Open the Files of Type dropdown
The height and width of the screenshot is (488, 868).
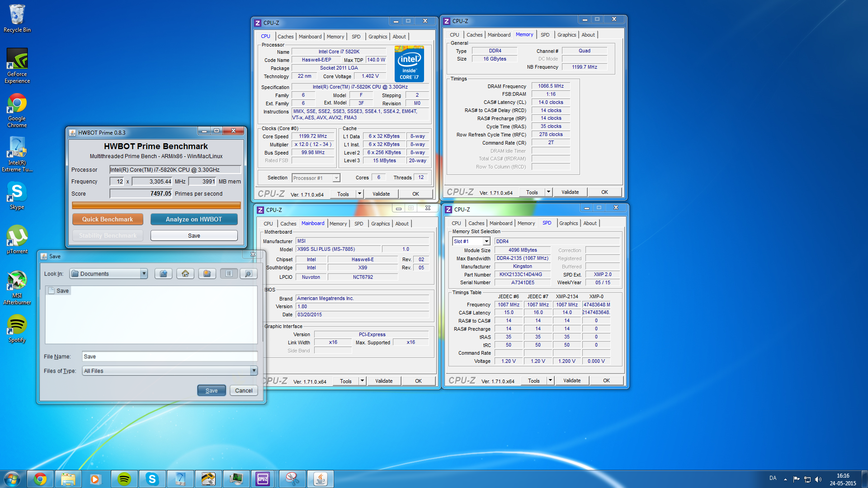pos(254,371)
